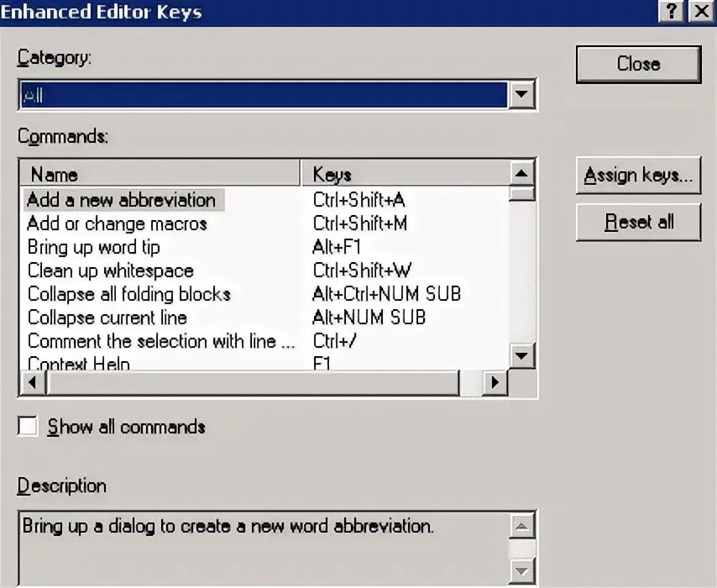Open the Category dropdown arrow

point(521,94)
